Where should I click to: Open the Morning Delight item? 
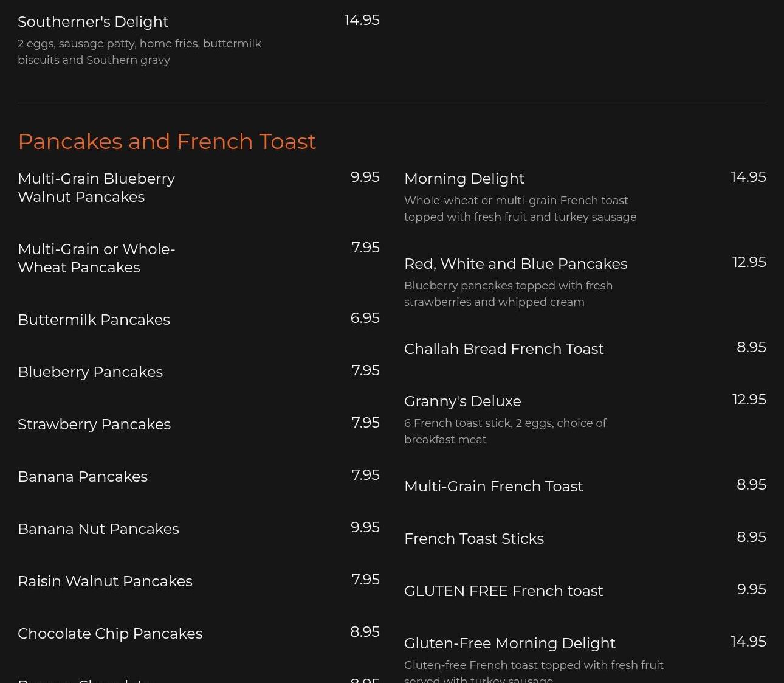point(464,178)
